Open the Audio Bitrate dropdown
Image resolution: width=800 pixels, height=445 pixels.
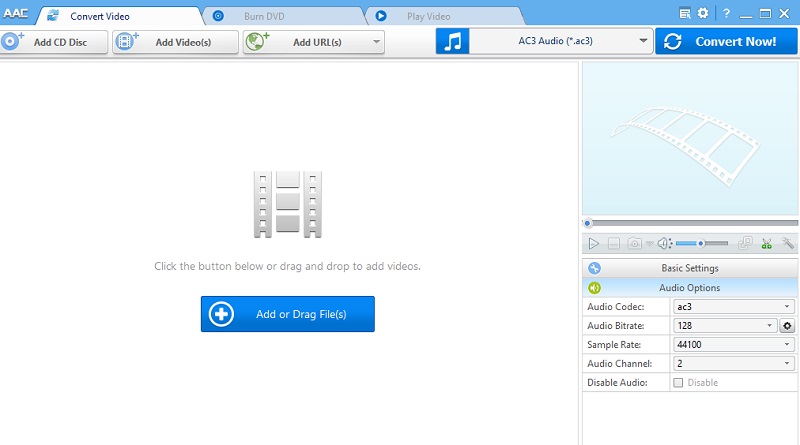click(x=725, y=325)
